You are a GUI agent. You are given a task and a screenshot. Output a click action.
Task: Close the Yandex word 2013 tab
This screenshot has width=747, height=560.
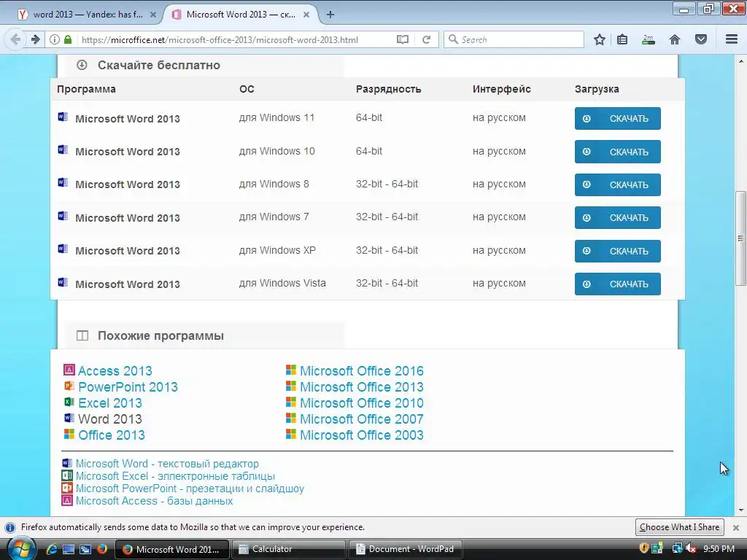pos(153,15)
